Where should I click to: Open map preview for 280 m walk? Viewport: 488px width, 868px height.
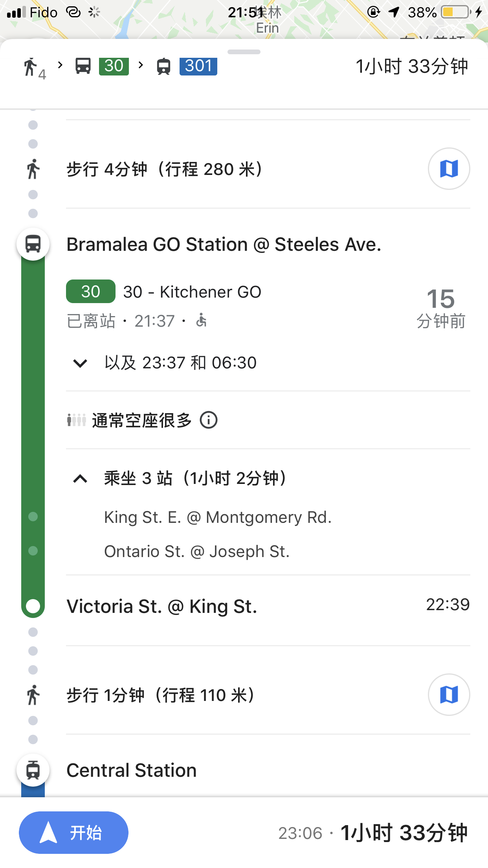click(x=449, y=169)
